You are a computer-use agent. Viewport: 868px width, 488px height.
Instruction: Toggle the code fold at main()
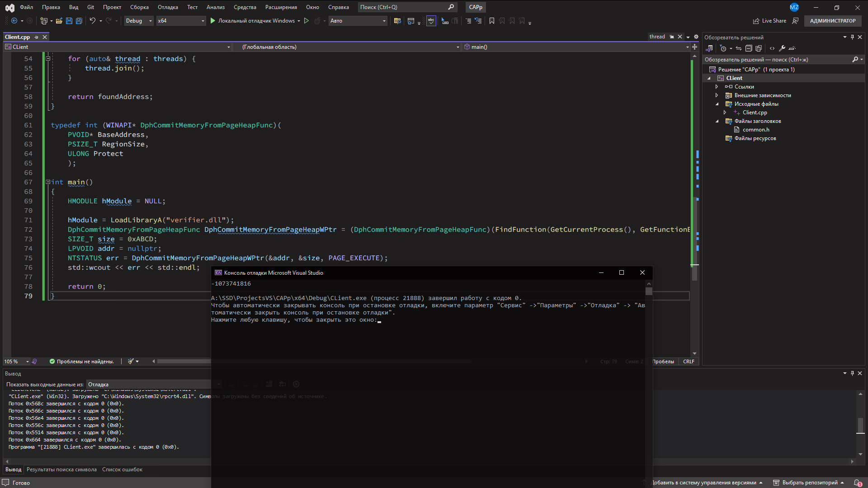[x=48, y=182]
